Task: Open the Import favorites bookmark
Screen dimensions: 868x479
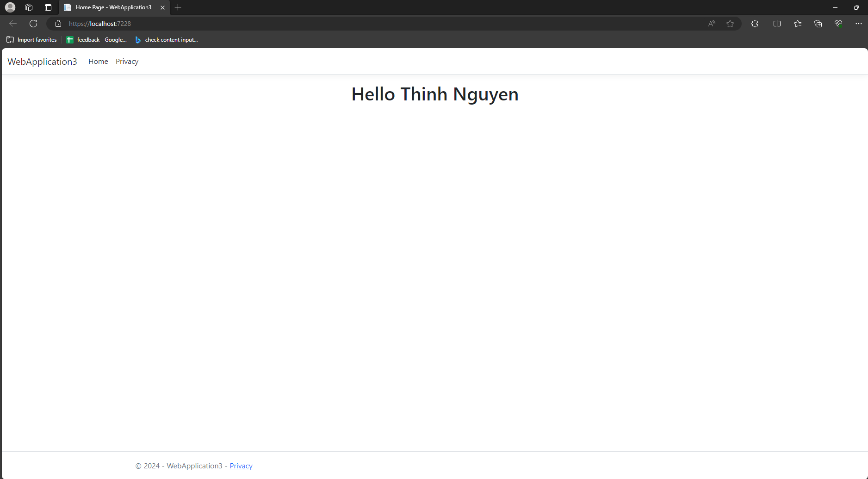Action: [x=32, y=40]
